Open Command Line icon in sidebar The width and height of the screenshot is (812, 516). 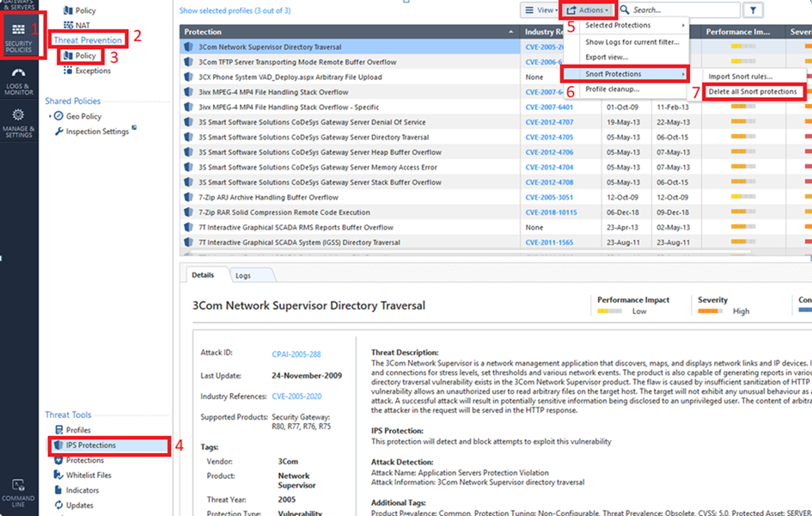(19, 491)
